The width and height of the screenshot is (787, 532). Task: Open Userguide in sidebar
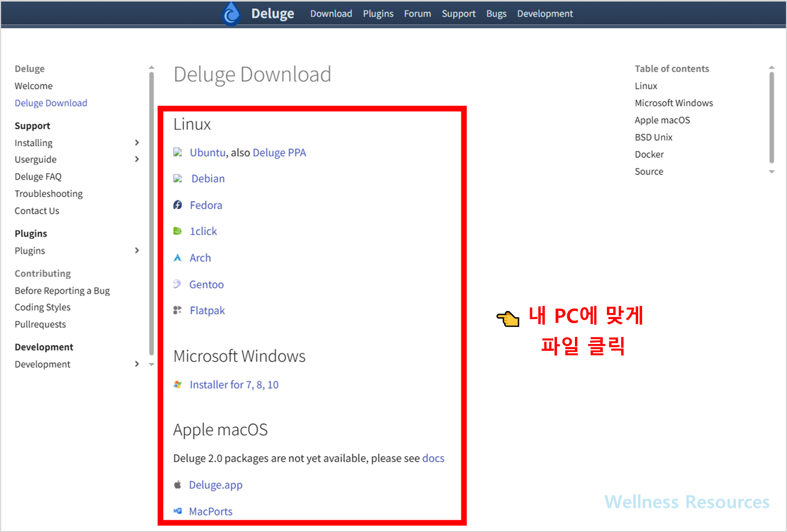pos(35,159)
